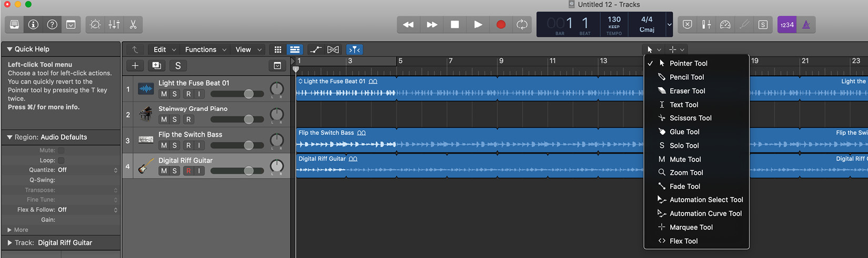868x258 pixels.
Task: Rewind the playhead
Action: (x=408, y=25)
